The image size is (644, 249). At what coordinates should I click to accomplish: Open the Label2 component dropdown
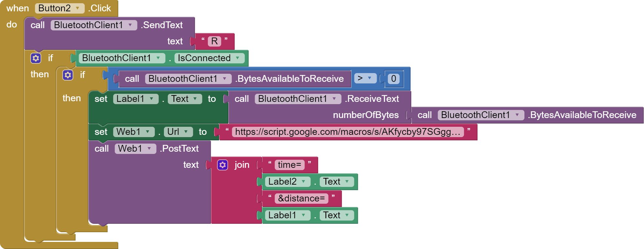287,182
